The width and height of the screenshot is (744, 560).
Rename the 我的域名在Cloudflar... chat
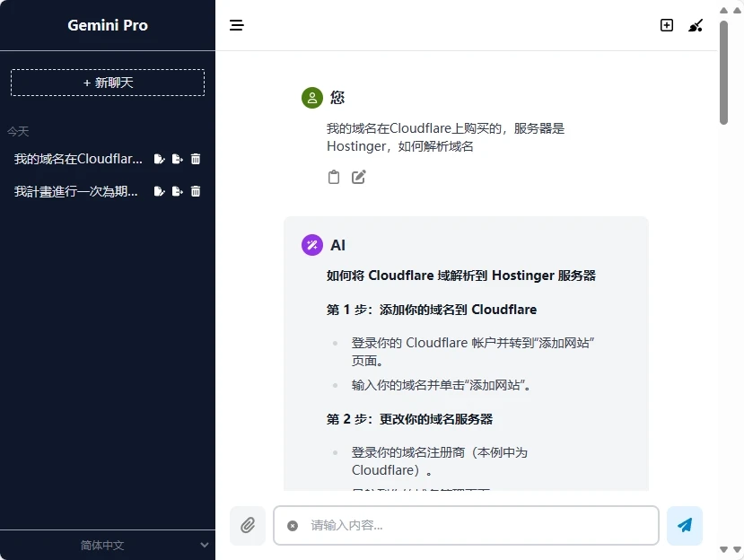[160, 159]
